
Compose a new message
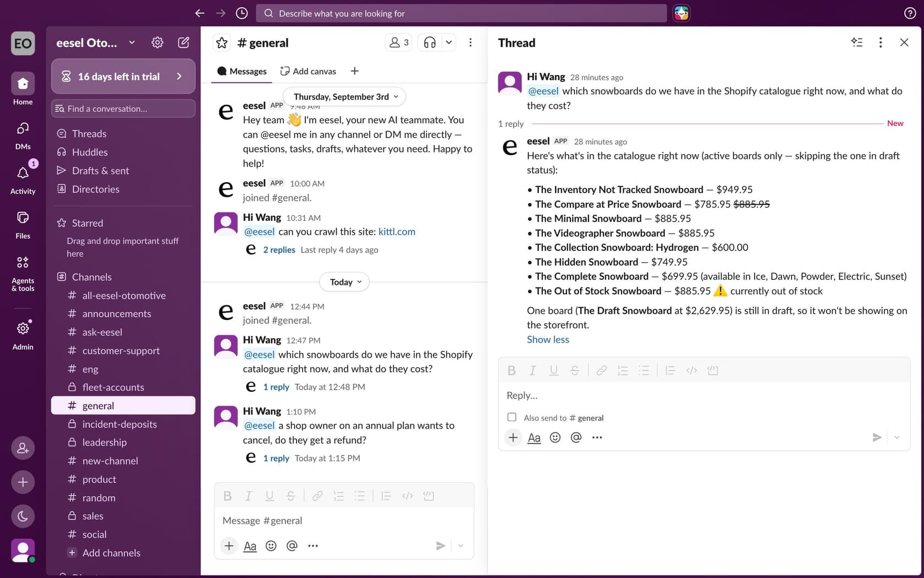pos(184,42)
